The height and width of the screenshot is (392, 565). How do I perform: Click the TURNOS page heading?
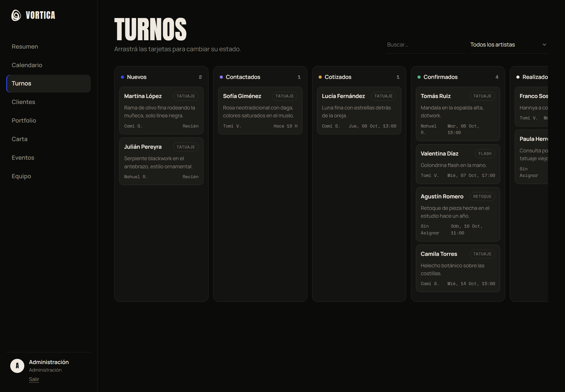(x=150, y=29)
